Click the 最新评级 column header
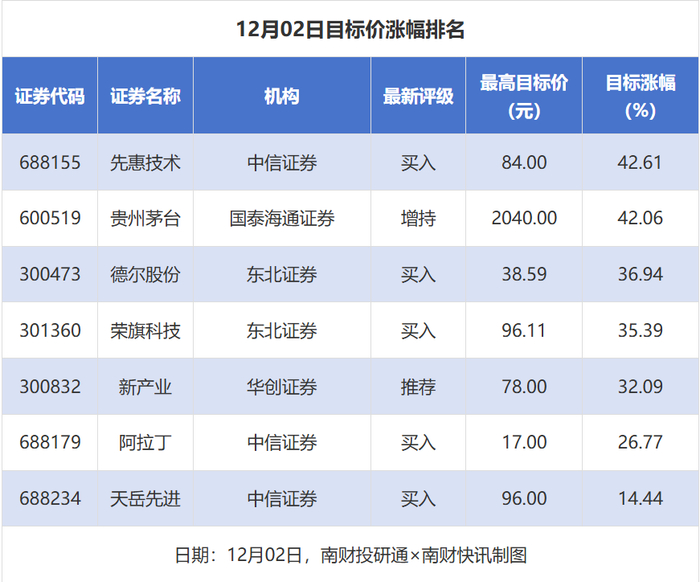Image resolution: width=700 pixels, height=582 pixels. [418, 96]
